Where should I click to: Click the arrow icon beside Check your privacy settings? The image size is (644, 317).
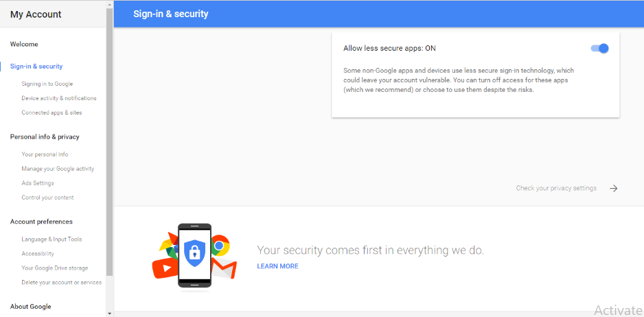[614, 189]
